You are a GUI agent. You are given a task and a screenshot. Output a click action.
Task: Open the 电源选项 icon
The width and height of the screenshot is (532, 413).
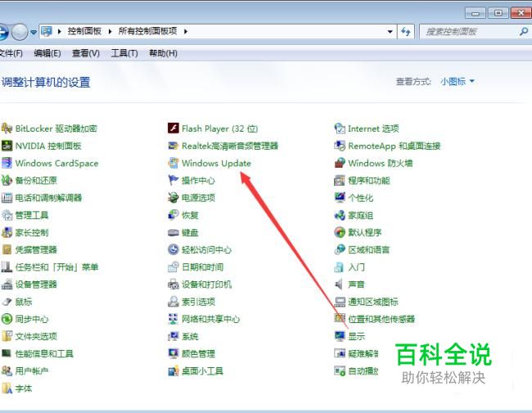click(174, 198)
